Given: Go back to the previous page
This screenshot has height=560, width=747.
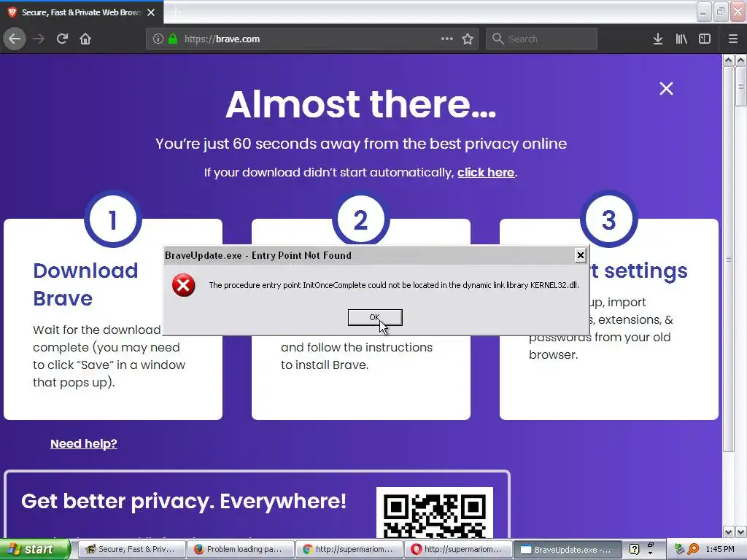Looking at the screenshot, I should click(x=15, y=39).
